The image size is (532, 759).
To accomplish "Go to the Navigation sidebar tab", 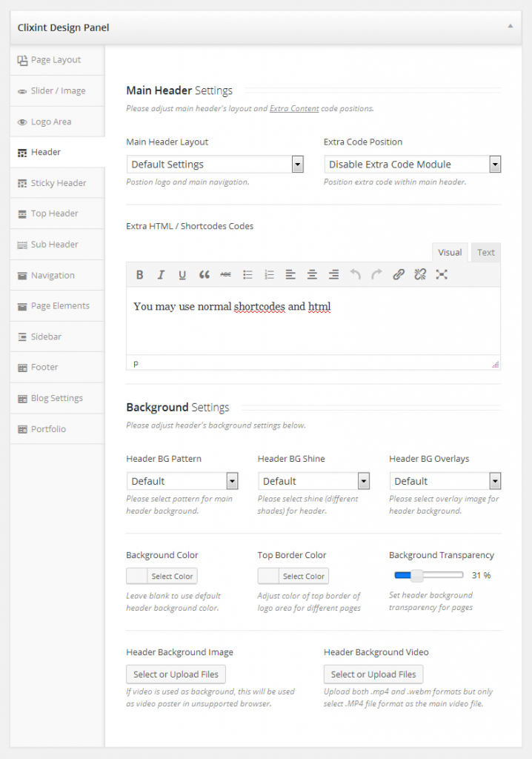I will pyautogui.click(x=52, y=275).
